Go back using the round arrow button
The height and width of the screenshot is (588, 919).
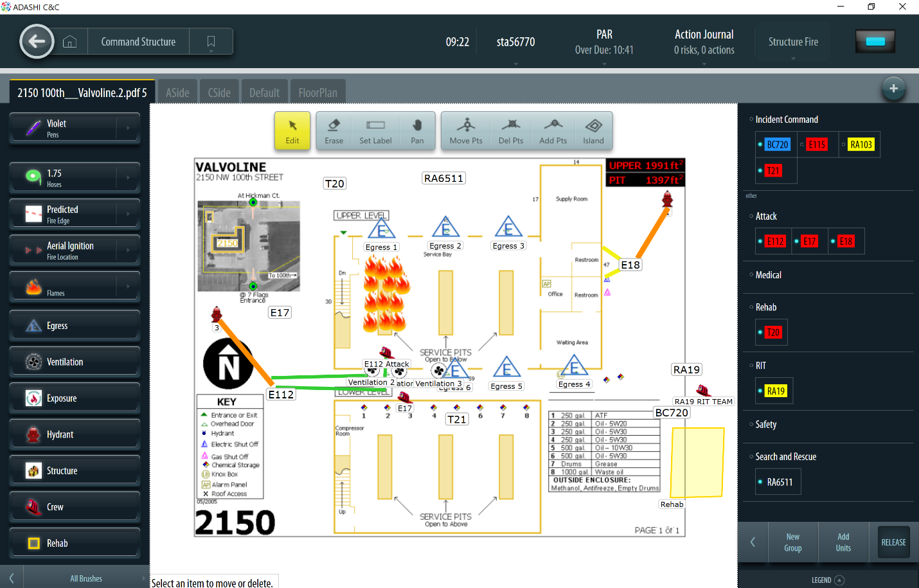[x=37, y=42]
